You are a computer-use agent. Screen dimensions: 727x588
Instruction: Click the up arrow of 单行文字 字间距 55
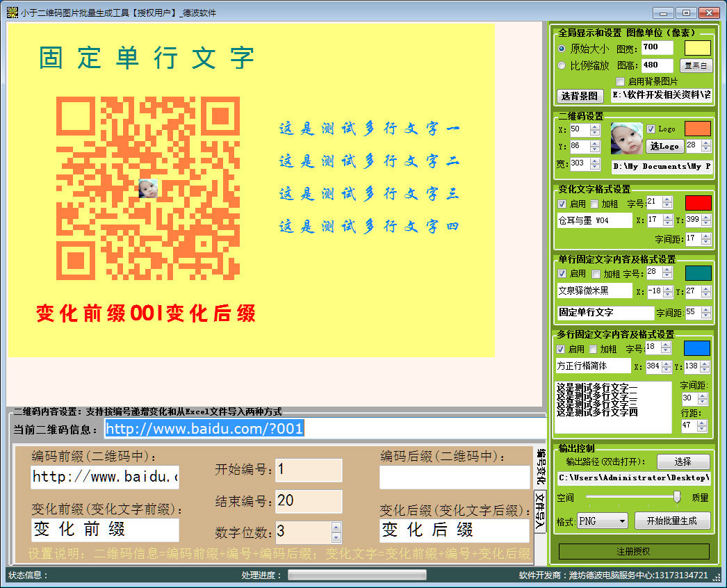coord(706,310)
